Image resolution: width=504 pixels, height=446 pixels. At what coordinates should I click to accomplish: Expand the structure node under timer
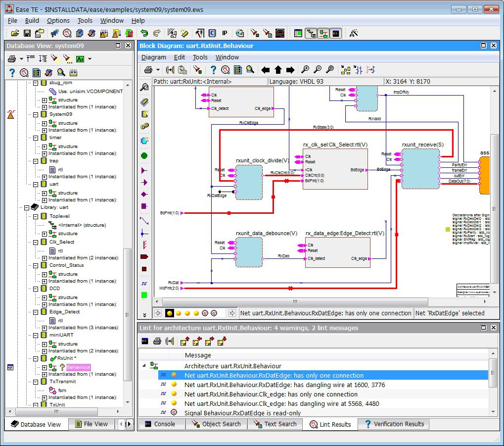pyautogui.click(x=44, y=147)
